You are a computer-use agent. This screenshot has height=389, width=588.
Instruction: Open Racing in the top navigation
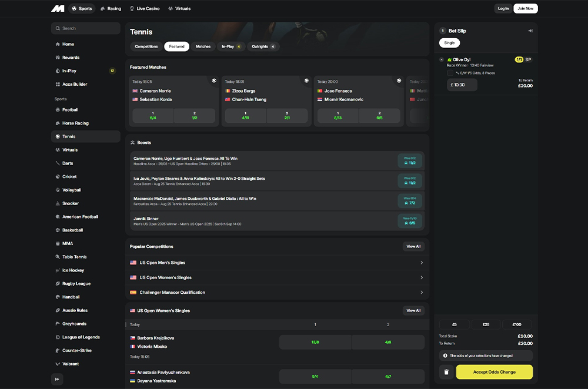click(111, 9)
